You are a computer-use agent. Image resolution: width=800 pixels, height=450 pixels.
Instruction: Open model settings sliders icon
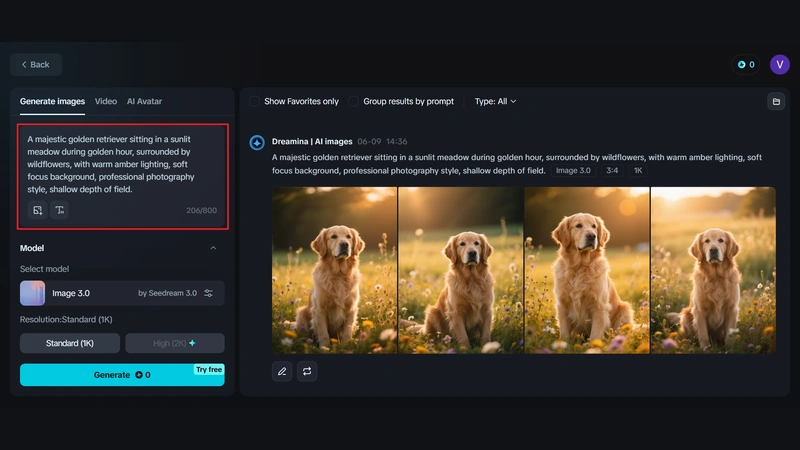pos(208,293)
